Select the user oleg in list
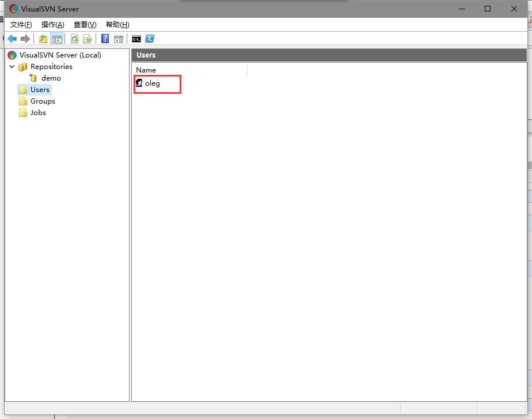 coord(153,83)
